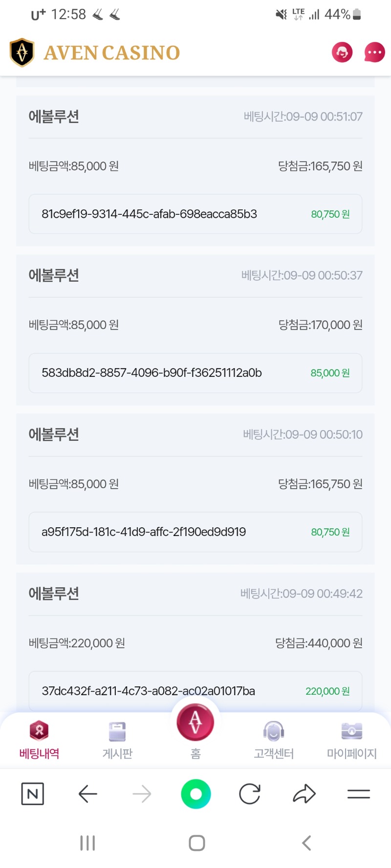This screenshot has width=391, height=868.
Task: Tap the Naver N browser icon
Action: coord(33,794)
